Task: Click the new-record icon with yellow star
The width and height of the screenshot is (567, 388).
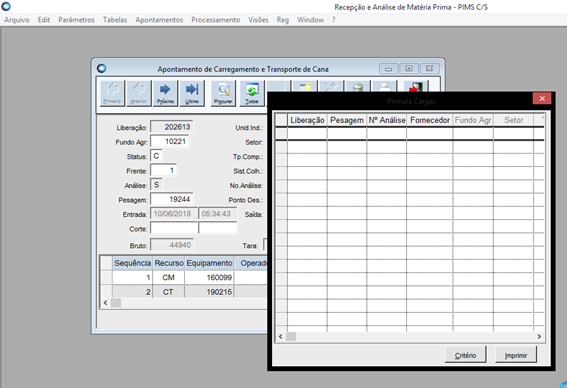Action: coord(305,86)
